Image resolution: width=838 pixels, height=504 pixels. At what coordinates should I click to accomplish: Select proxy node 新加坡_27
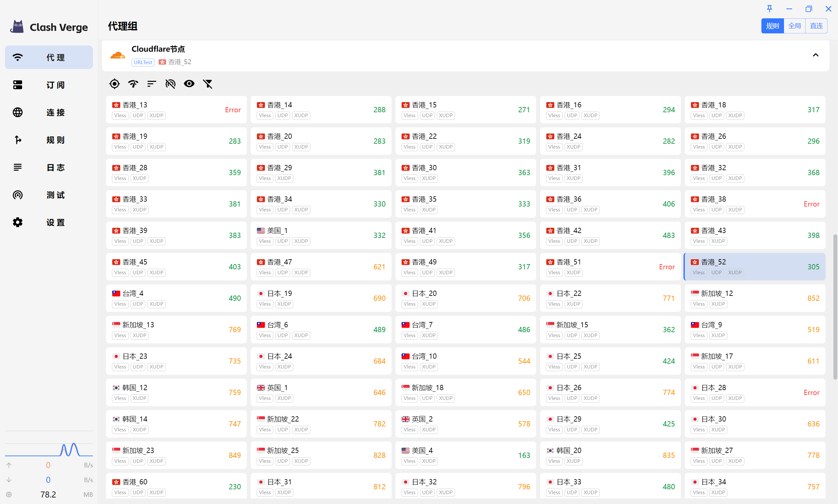[x=755, y=455]
